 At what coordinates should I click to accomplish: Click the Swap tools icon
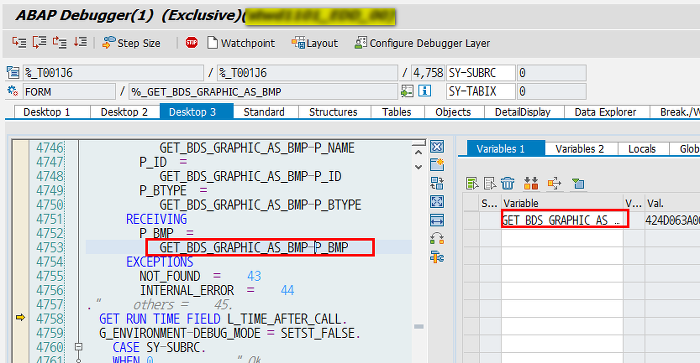click(437, 238)
